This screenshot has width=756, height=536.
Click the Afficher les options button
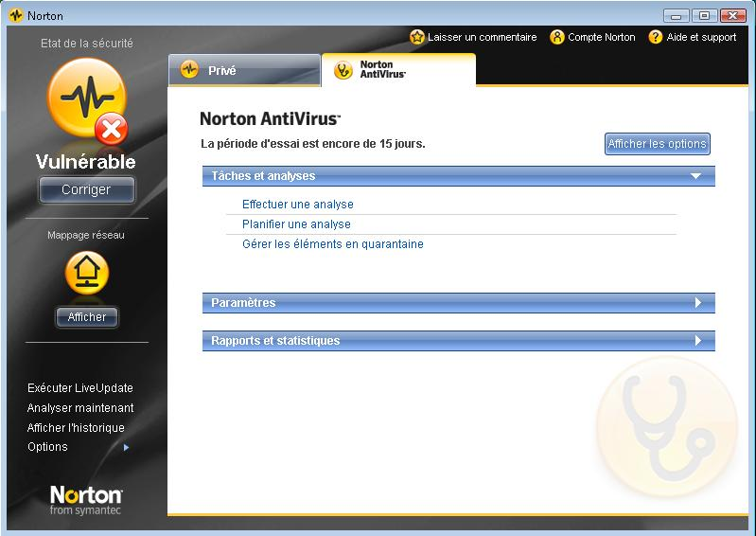tap(657, 144)
